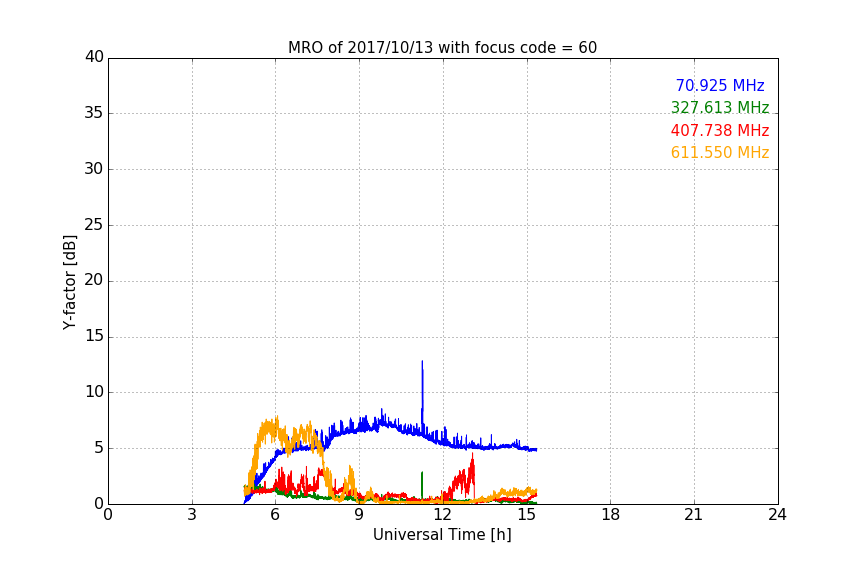This screenshot has height=576, width=864.
Task: Click the y-axis tick label '10'
Action: (x=94, y=392)
